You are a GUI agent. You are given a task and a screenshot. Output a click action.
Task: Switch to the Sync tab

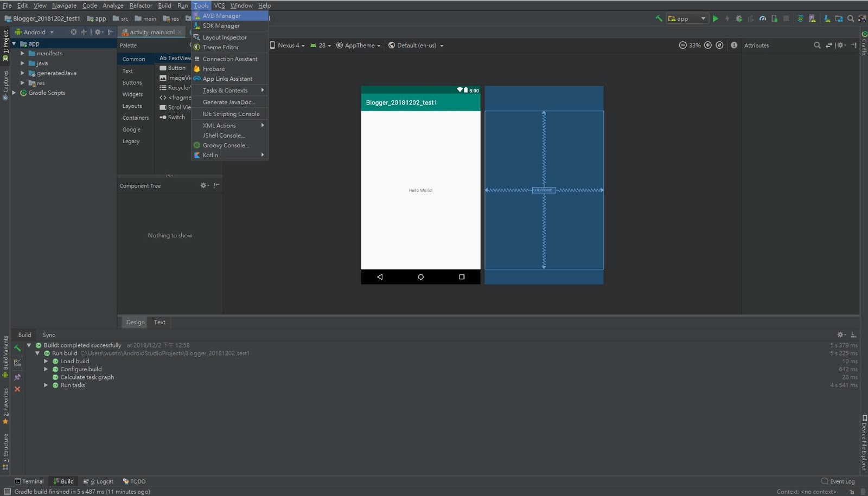pyautogui.click(x=49, y=335)
